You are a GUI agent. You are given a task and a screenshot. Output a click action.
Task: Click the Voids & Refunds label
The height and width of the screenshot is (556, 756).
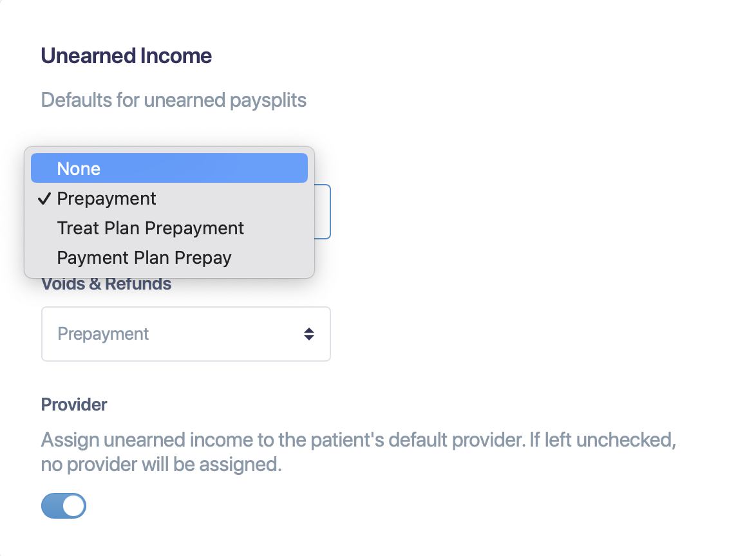106,283
